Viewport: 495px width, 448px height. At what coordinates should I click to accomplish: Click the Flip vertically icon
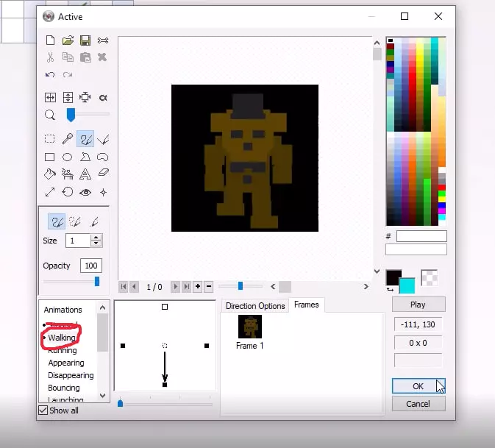click(68, 97)
